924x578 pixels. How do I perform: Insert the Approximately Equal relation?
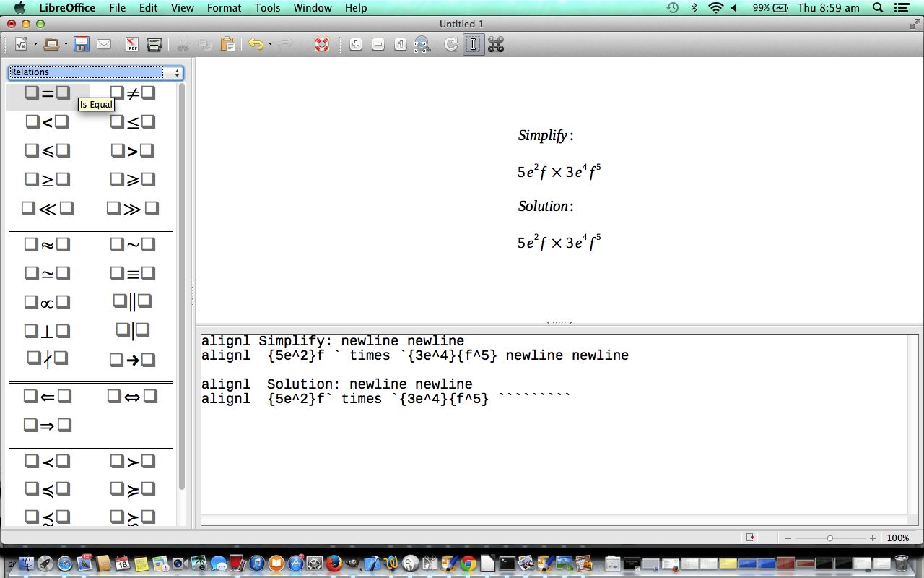coord(48,245)
